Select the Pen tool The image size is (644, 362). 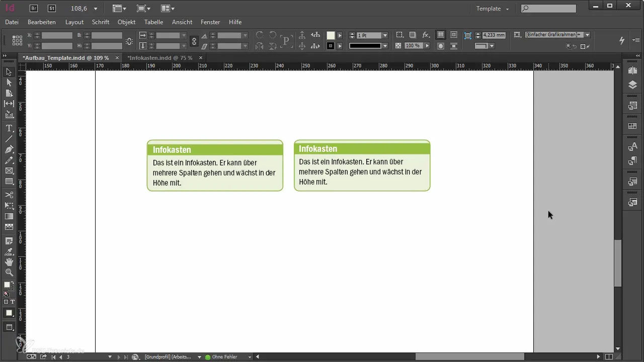pyautogui.click(x=9, y=149)
